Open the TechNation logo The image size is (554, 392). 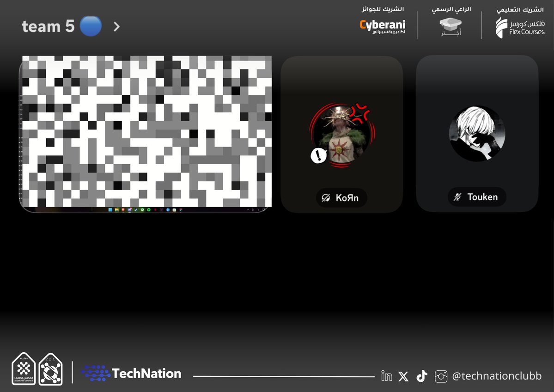(131, 373)
